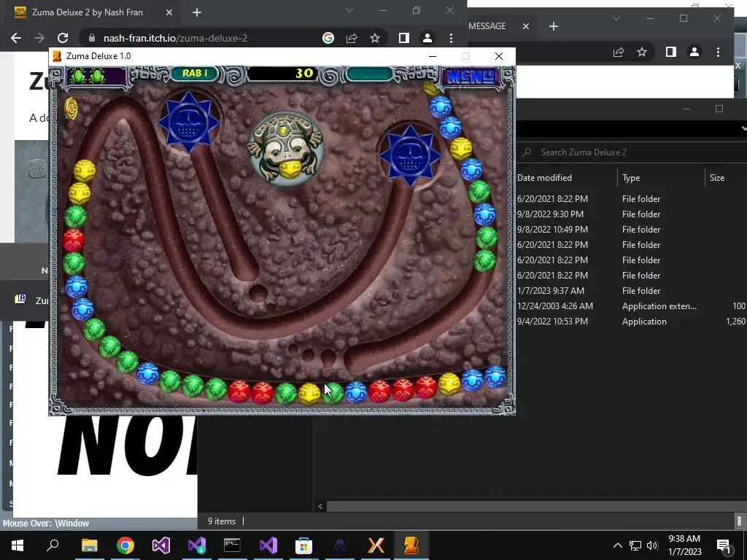
Task: Open the tab search dropdown in the front Chrome window
Action: [349, 10]
